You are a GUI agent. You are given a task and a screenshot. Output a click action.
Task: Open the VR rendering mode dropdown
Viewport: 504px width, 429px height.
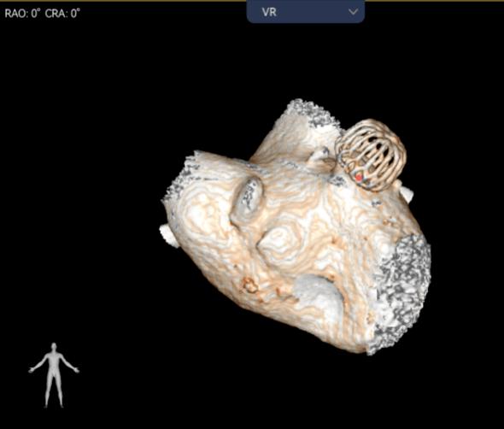pos(305,12)
